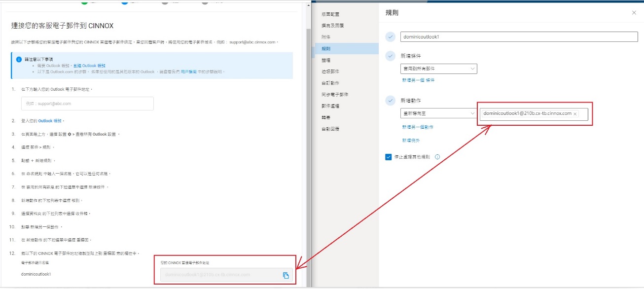Open 整理 settings section
The image size is (644, 289).
click(326, 60)
